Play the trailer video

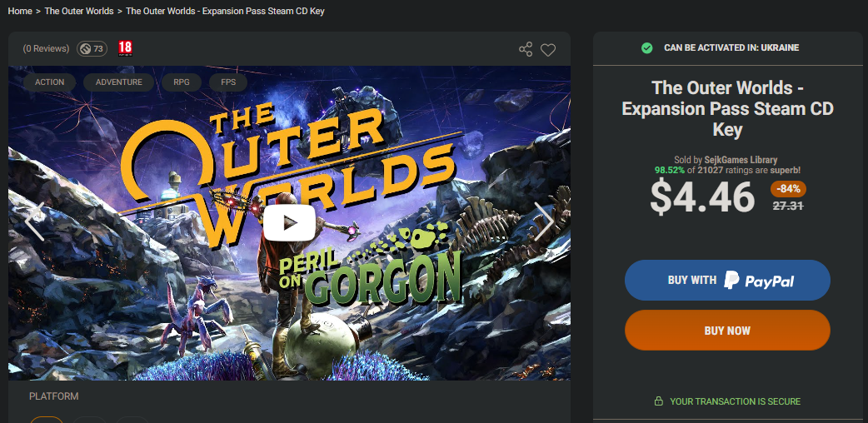[x=290, y=222]
